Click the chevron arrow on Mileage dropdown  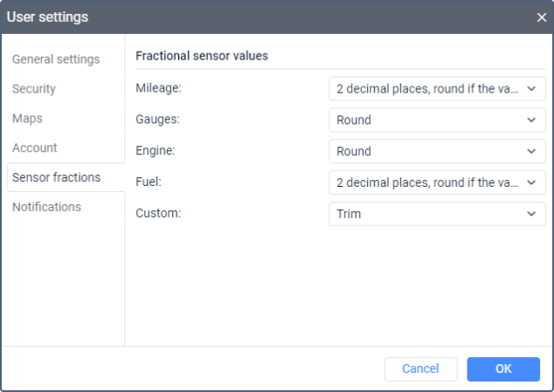531,89
